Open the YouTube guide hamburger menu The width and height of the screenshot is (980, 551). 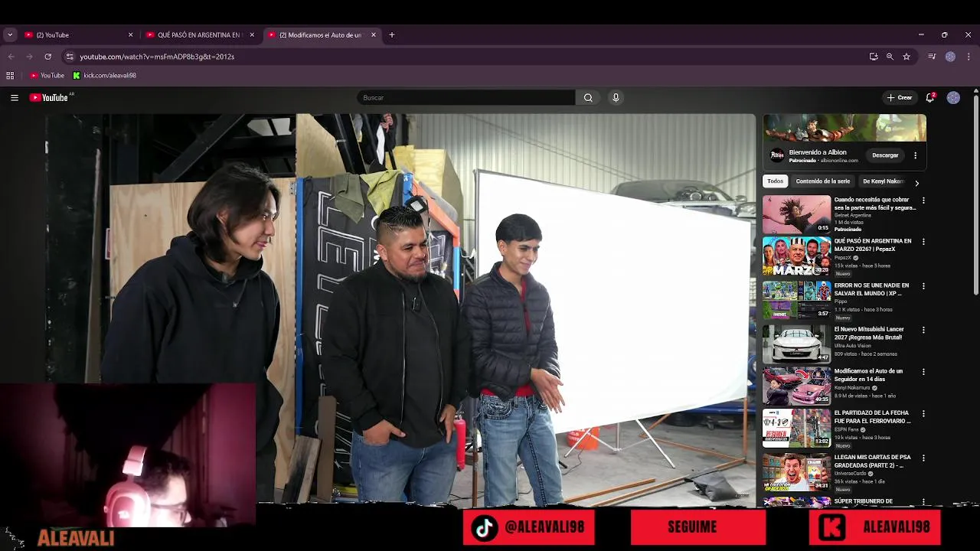pos(14,98)
